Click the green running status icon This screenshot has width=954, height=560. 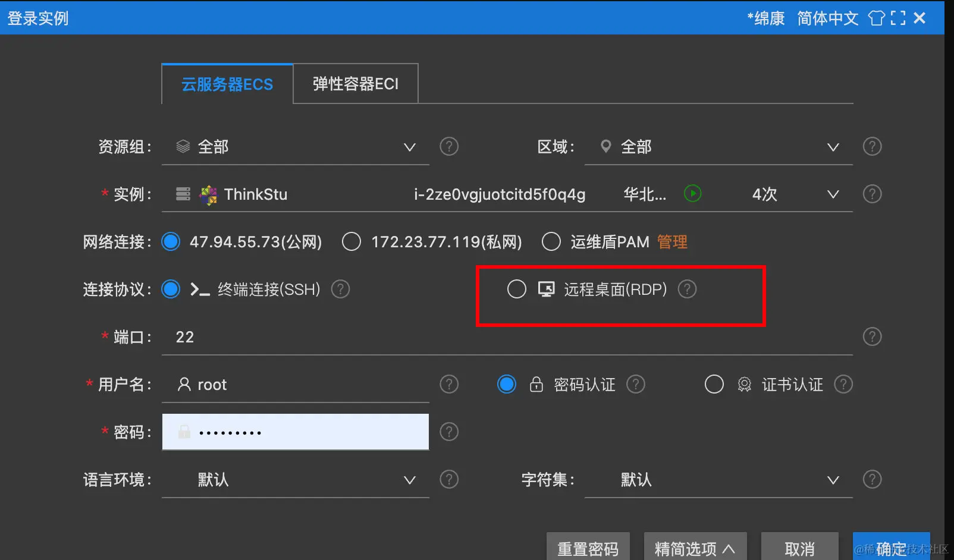[x=693, y=194]
